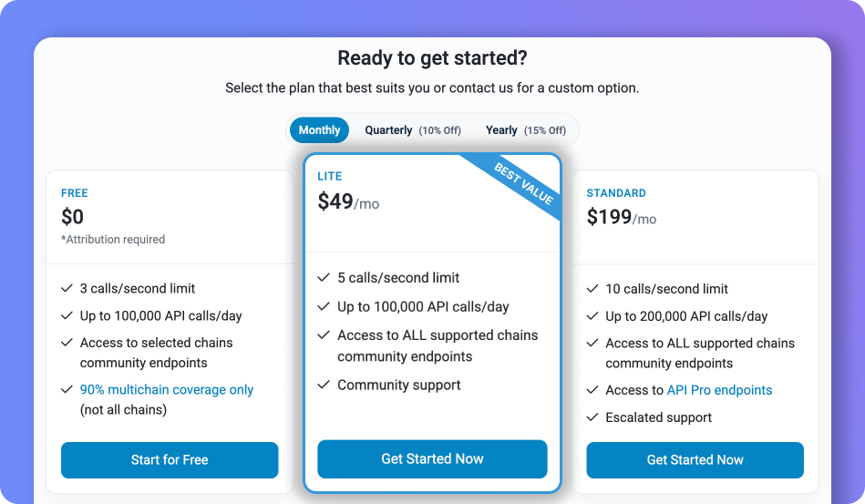865x504 pixels.
Task: Click checkmark beside 10 calls/second limit
Action: click(592, 289)
